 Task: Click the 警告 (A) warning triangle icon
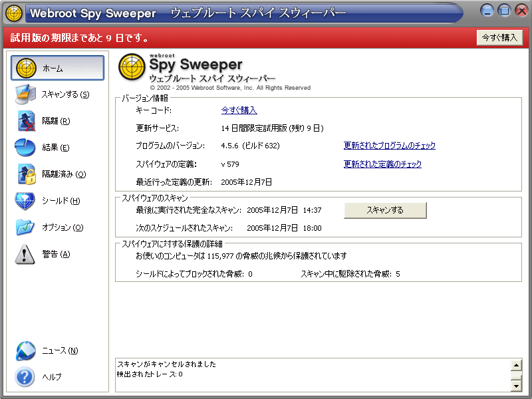(25, 254)
